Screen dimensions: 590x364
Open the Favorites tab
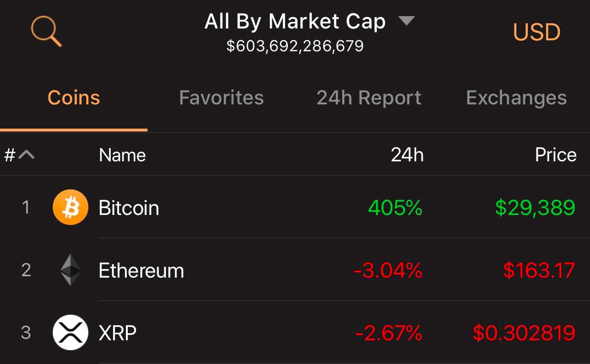221,98
